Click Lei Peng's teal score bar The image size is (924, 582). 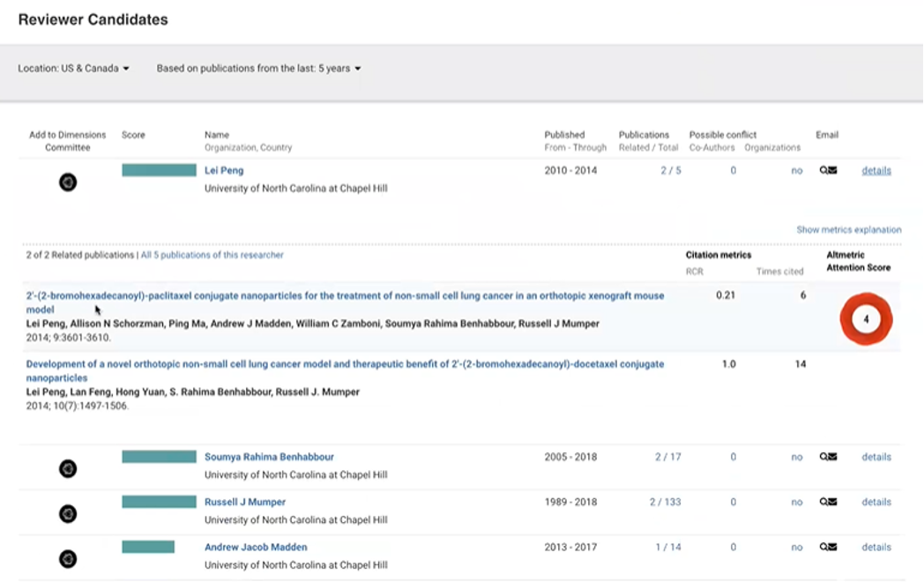[159, 170]
